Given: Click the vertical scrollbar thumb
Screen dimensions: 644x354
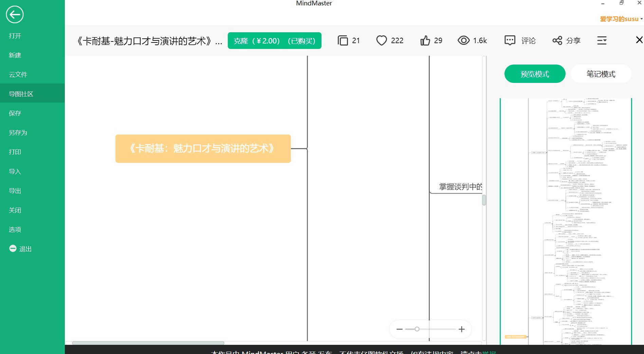Looking at the screenshot, I should click(484, 200).
